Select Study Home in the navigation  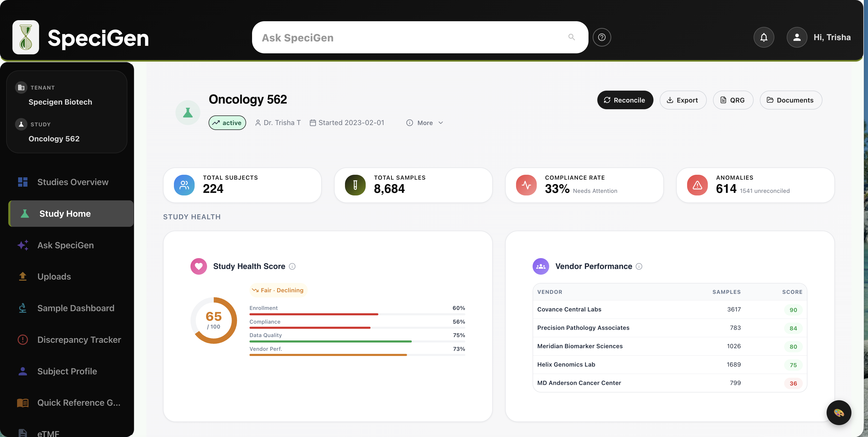[65, 213]
